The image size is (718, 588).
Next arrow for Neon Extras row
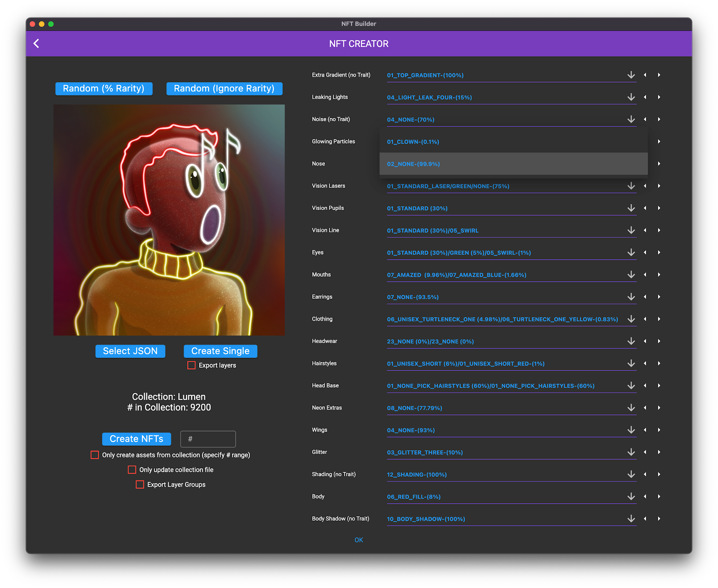[659, 408]
